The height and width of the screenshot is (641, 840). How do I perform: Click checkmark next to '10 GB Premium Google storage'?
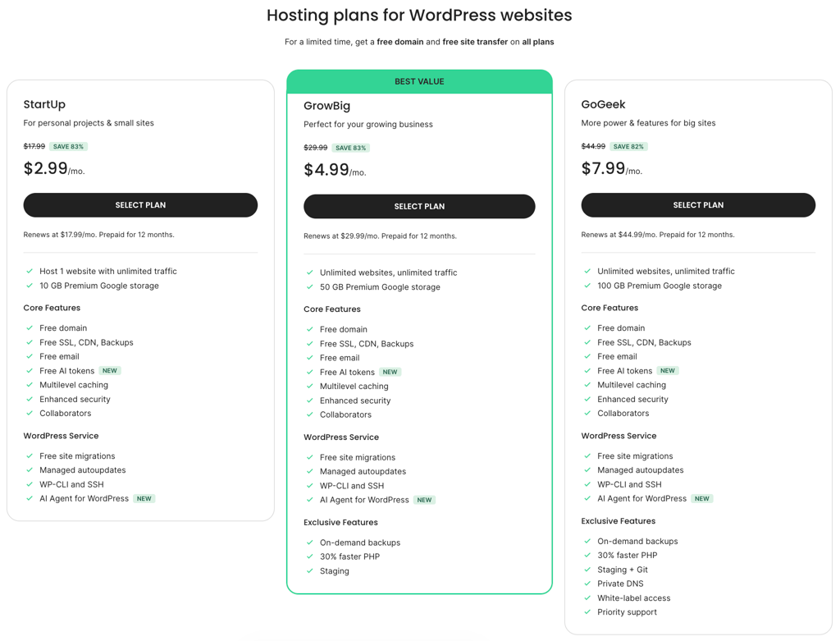[30, 286]
